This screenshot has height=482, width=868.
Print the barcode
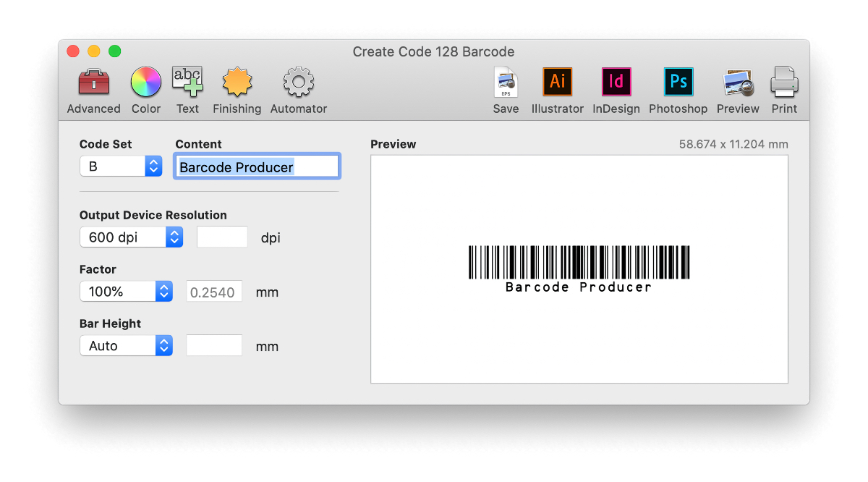tap(784, 82)
